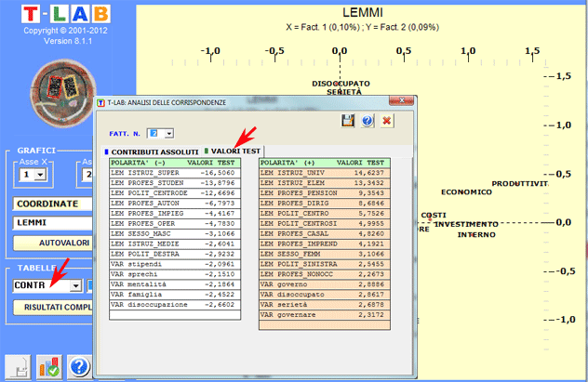Click the COORDINATE field
Screen dimensions: 588x382
[x=52, y=204]
